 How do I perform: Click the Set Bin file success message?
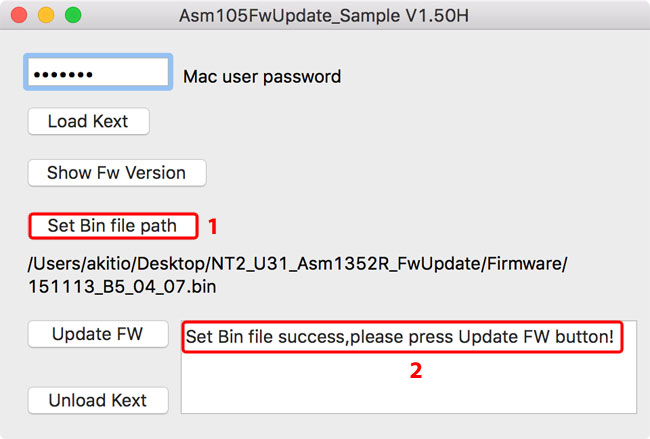400,337
